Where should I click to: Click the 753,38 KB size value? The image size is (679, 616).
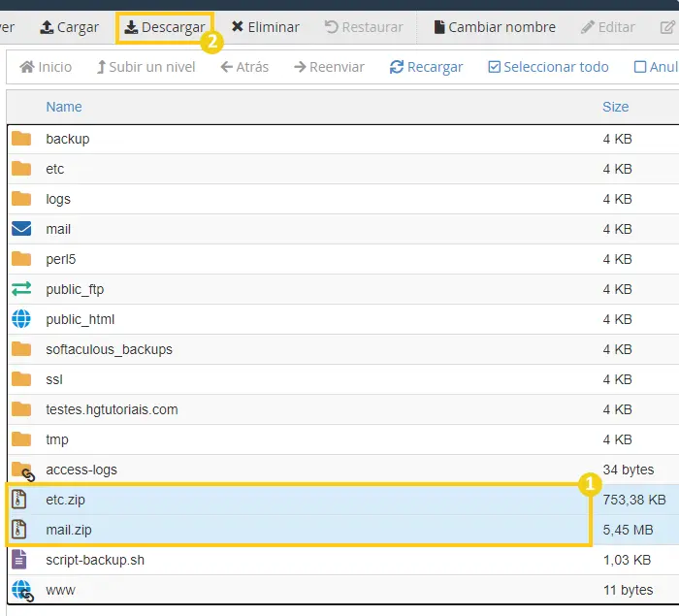634,500
